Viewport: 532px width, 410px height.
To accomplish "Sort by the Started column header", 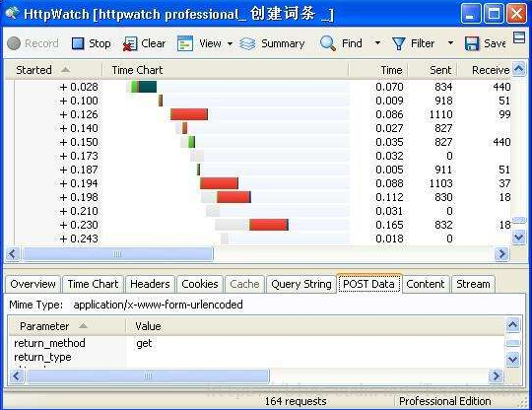I will click(53, 70).
